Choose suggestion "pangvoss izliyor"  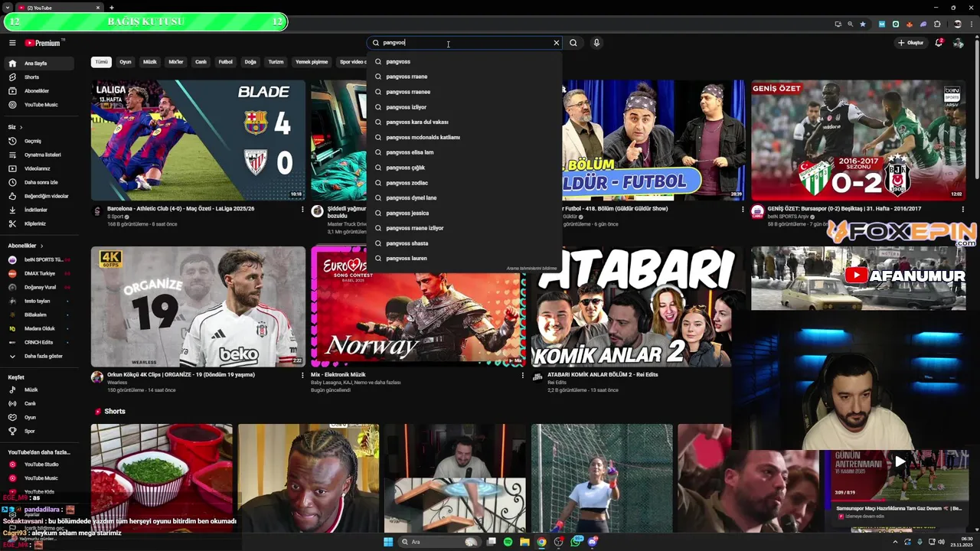(465, 107)
